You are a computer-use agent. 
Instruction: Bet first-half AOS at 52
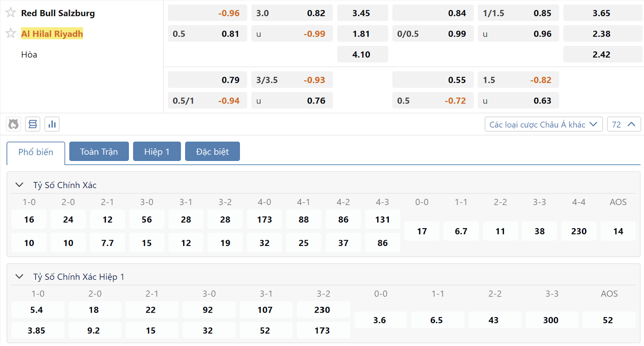(609, 320)
